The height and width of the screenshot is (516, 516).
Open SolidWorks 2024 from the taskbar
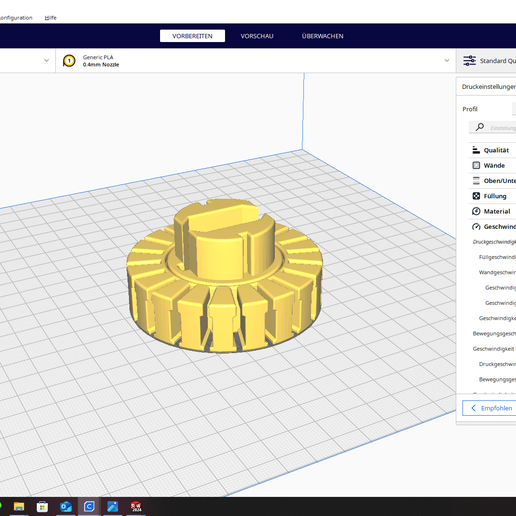point(136,507)
